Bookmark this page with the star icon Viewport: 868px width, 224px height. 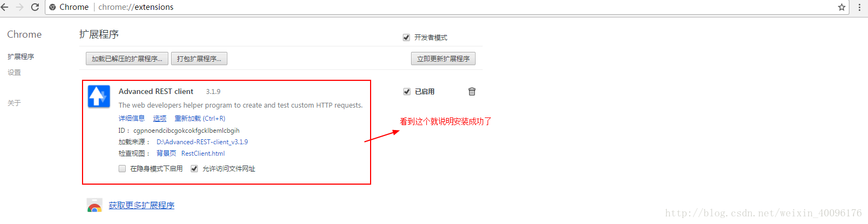[x=842, y=7]
